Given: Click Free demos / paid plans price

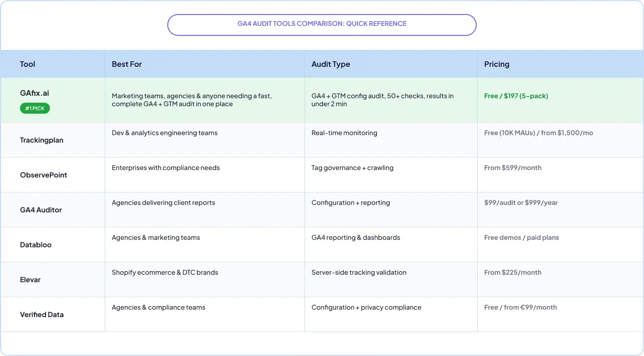Looking at the screenshot, I should [x=522, y=237].
